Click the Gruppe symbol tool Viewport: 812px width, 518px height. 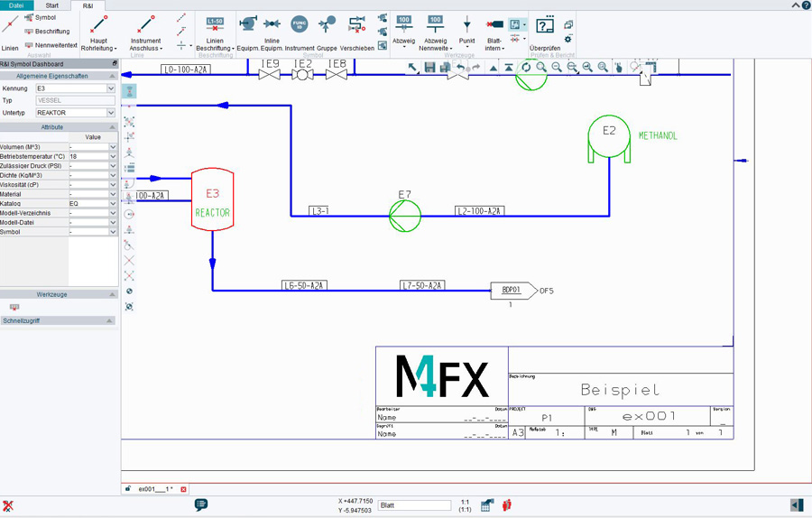pos(327,32)
